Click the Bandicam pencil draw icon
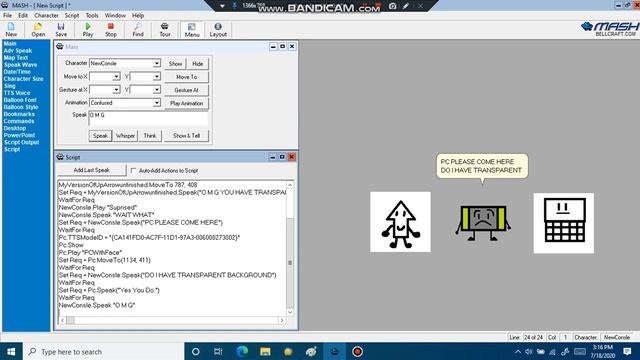 tap(406, 6)
